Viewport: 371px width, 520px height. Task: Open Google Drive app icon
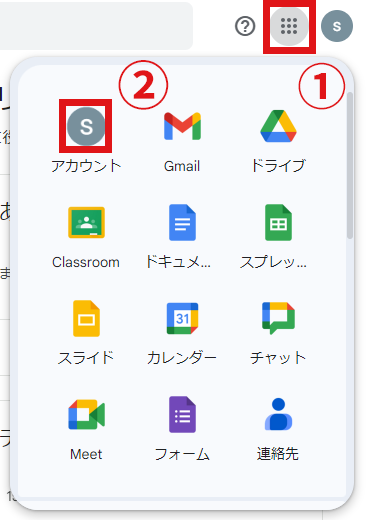[278, 126]
